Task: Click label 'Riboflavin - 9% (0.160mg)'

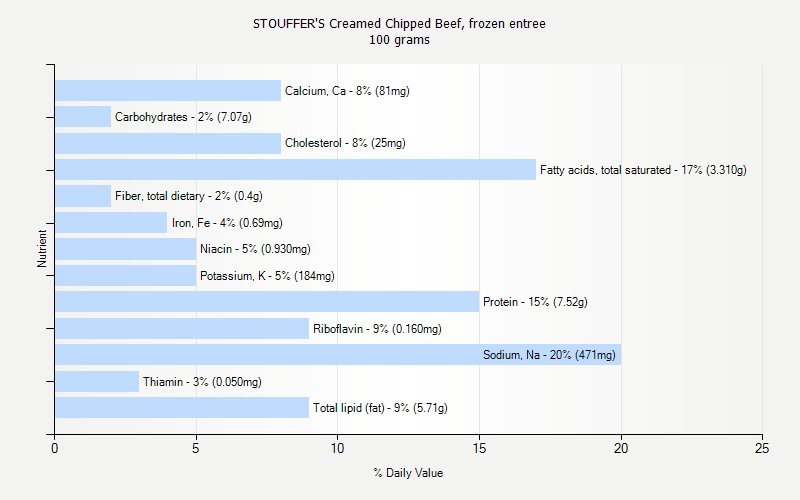Action: (377, 329)
